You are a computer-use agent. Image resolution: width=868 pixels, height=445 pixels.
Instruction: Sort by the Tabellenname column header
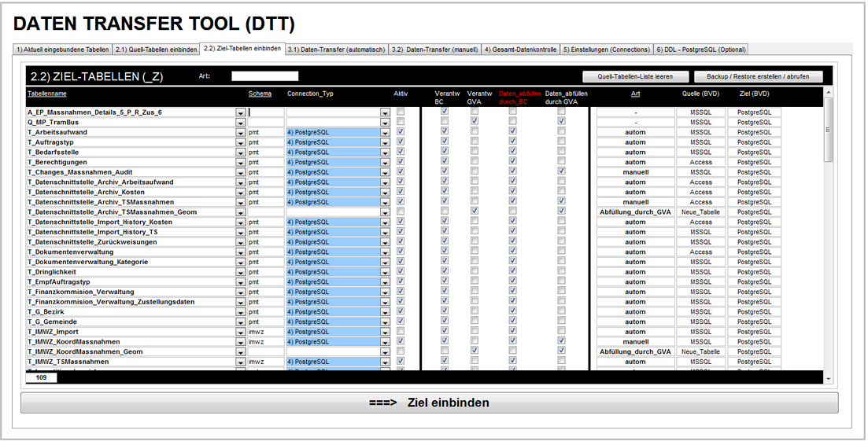(46, 94)
